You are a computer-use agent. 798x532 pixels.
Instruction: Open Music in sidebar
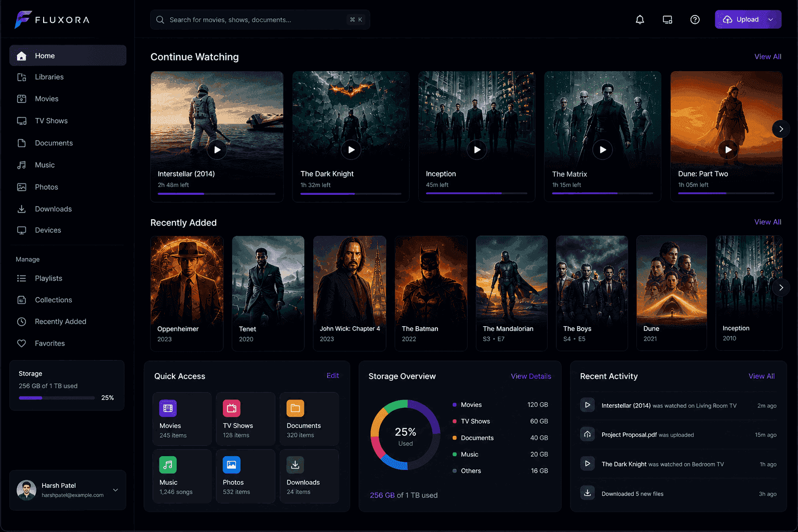point(68,165)
